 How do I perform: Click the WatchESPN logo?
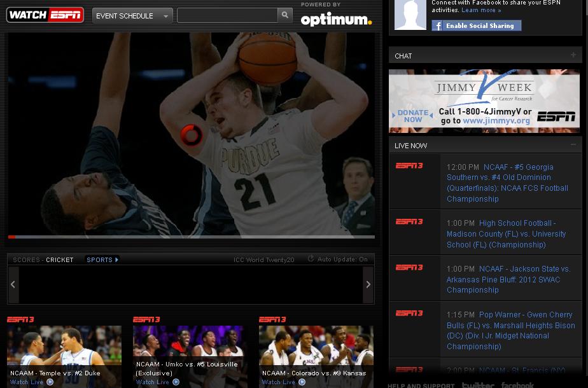pos(45,15)
